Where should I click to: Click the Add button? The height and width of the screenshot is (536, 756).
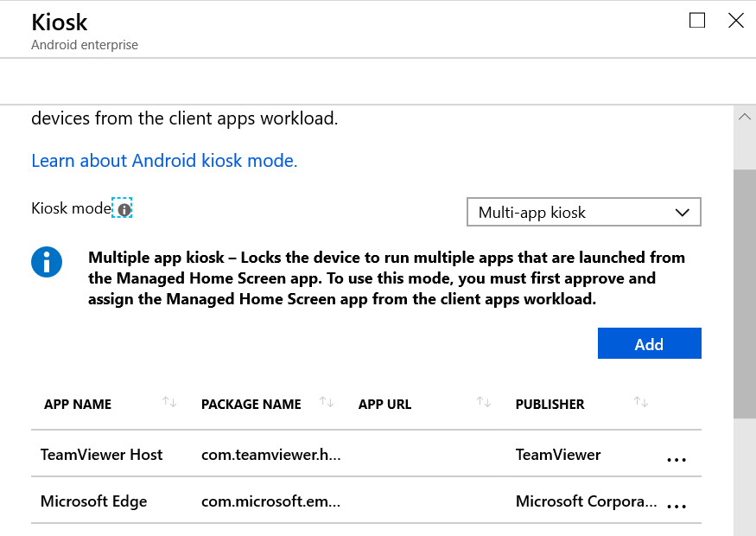click(x=649, y=343)
